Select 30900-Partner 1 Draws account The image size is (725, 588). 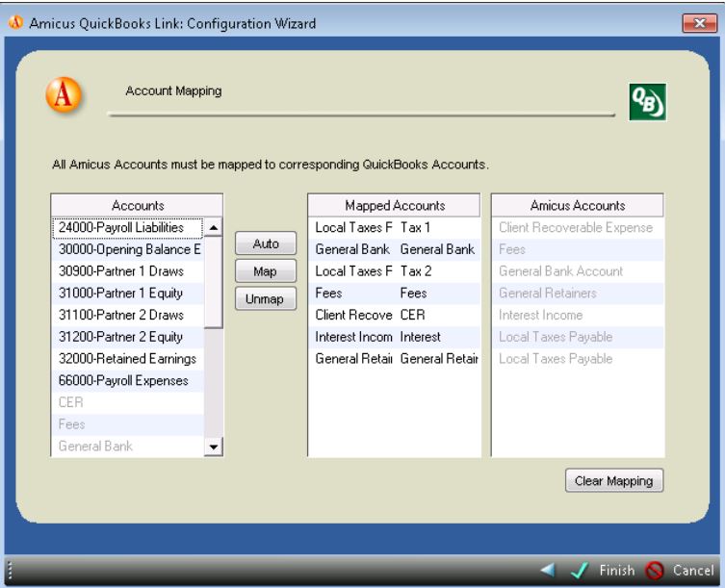[128, 271]
